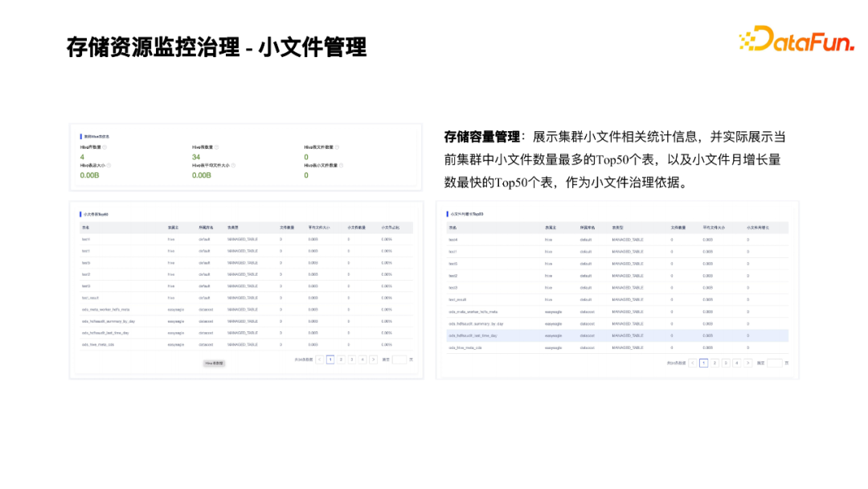Click the info icon next to Hive表总大小
868x489 pixels.
pos(108,164)
